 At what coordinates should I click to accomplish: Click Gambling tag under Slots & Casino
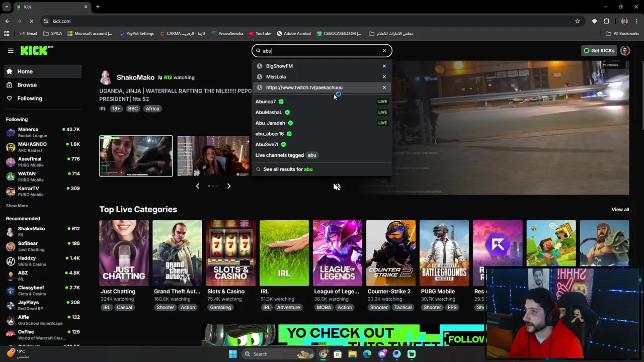(x=220, y=308)
